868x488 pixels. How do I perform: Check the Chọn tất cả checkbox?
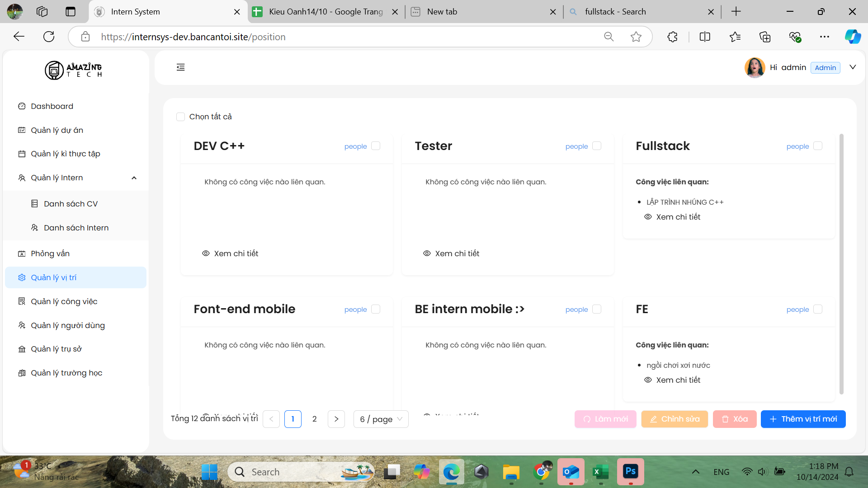[x=180, y=117]
